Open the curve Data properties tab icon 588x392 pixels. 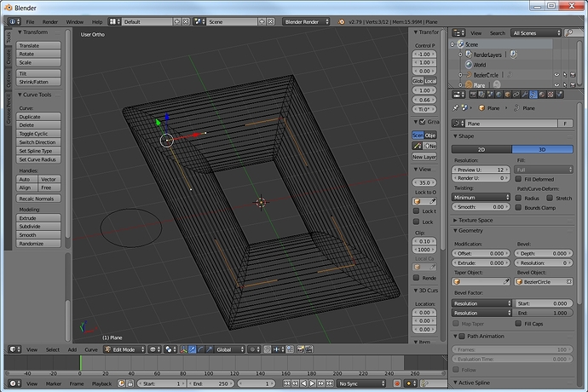tap(533, 95)
